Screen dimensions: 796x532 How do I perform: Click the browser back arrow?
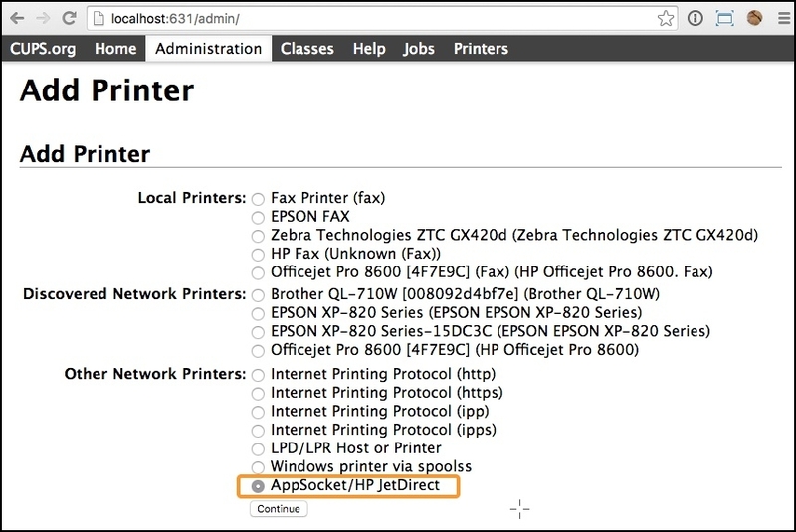pos(17,19)
